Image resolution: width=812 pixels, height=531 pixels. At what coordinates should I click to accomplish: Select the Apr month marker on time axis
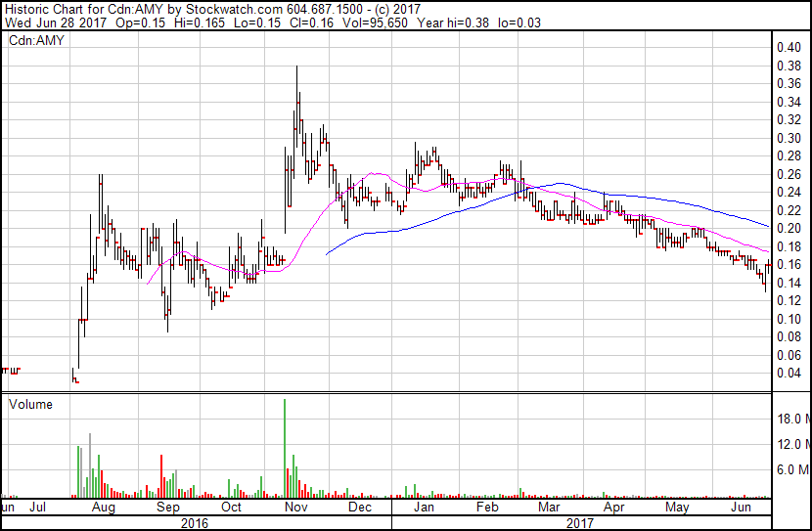tap(613, 509)
